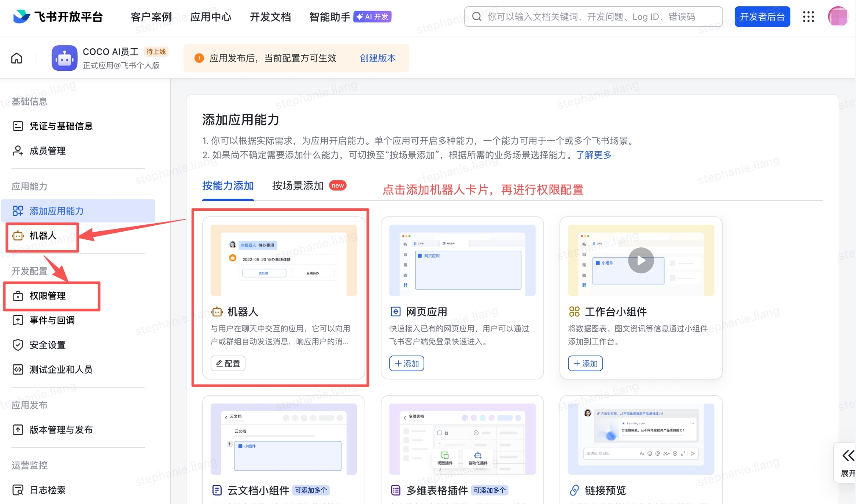Image resolution: width=856 pixels, height=504 pixels.
Task: Click the top search input field
Action: [x=592, y=17]
